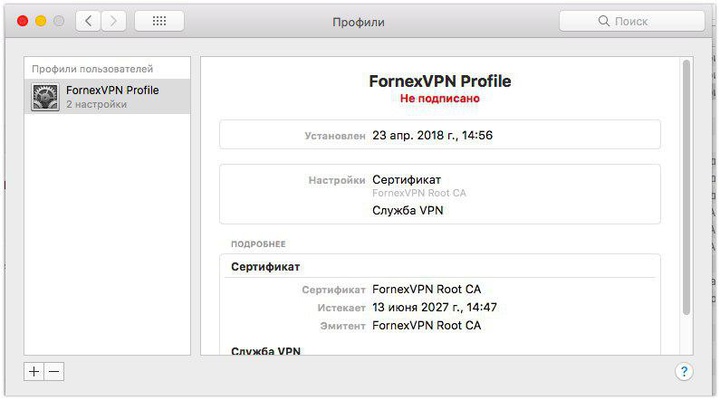Click the plus button to add profile
This screenshot has width=720, height=400.
[x=34, y=372]
